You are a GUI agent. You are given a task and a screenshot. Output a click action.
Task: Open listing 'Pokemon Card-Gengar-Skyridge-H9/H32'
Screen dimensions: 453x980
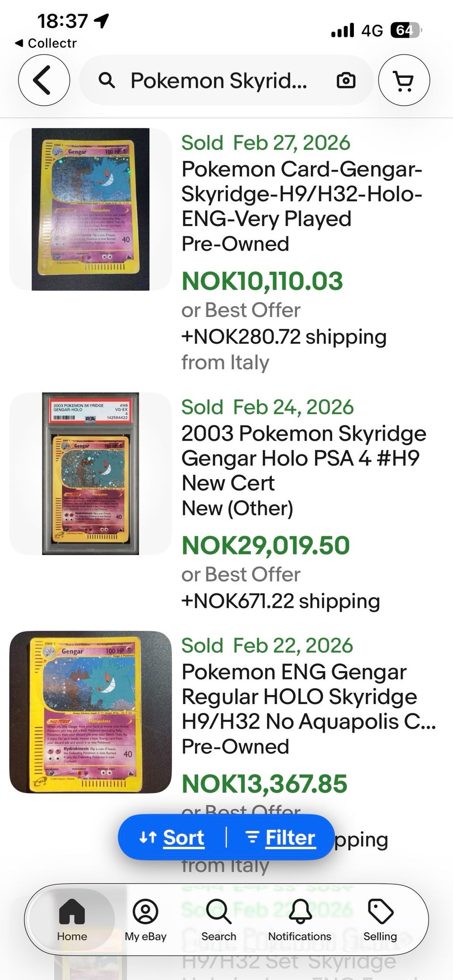(x=302, y=194)
